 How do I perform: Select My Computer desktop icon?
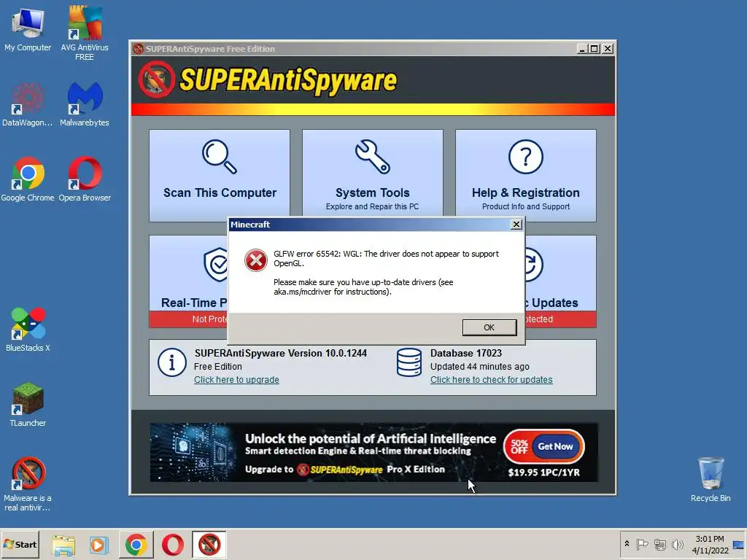click(x=28, y=28)
